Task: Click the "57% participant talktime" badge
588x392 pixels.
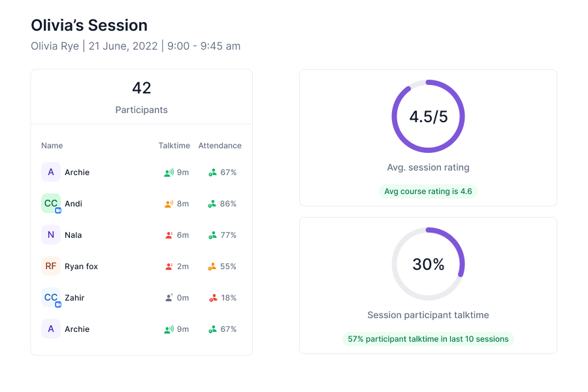Action: click(428, 339)
